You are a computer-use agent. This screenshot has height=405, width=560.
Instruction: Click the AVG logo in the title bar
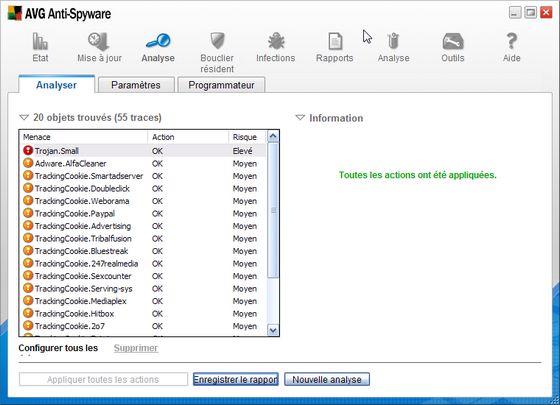coord(15,13)
